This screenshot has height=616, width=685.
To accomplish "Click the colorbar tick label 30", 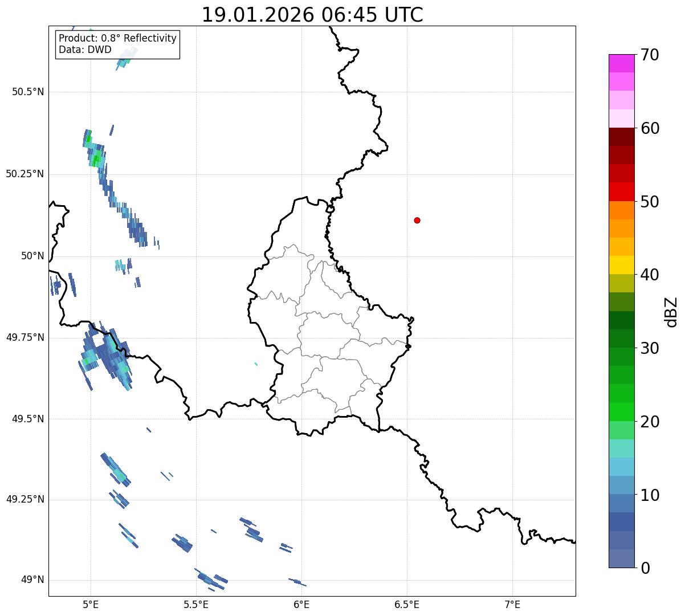I will click(650, 348).
